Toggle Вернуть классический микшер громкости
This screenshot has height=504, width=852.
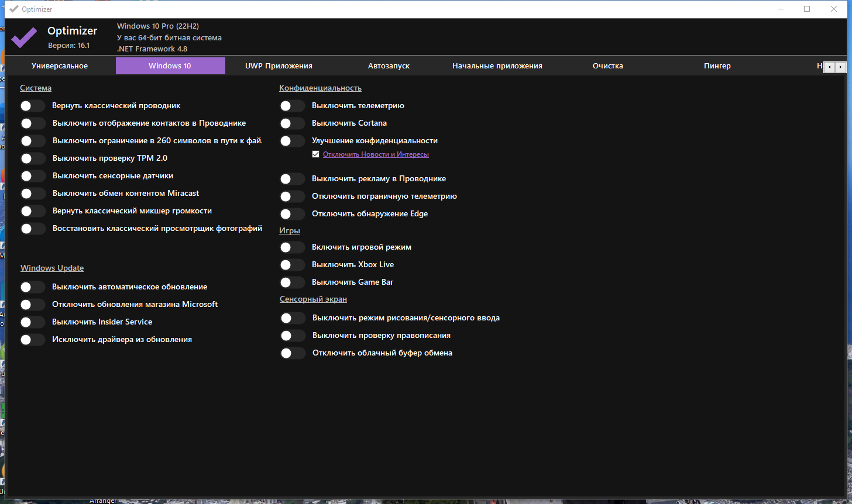tap(33, 211)
